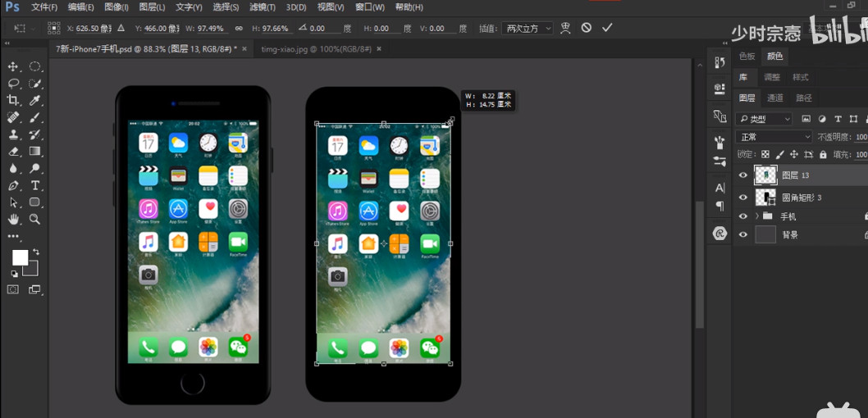Select the Elliptical Marquee tool

35,67
